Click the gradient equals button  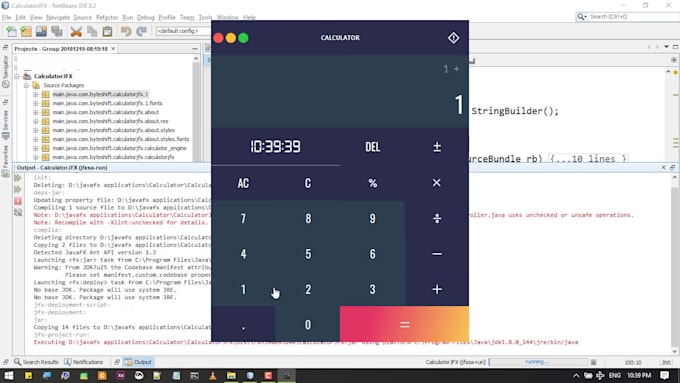tap(404, 324)
